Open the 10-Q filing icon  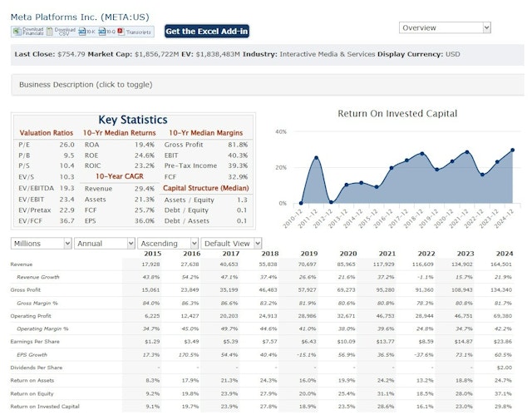(102, 32)
